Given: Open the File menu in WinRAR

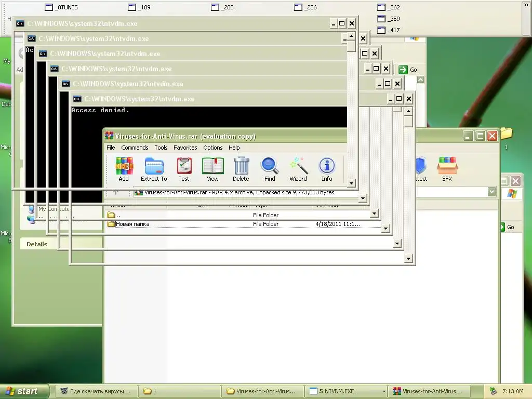Looking at the screenshot, I should pyautogui.click(x=111, y=148).
